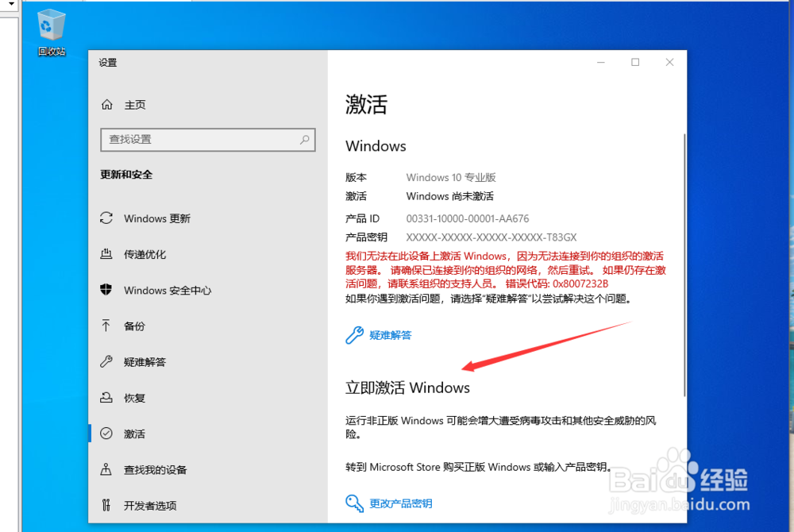Click the blue 疑难解答 link

coord(391,335)
